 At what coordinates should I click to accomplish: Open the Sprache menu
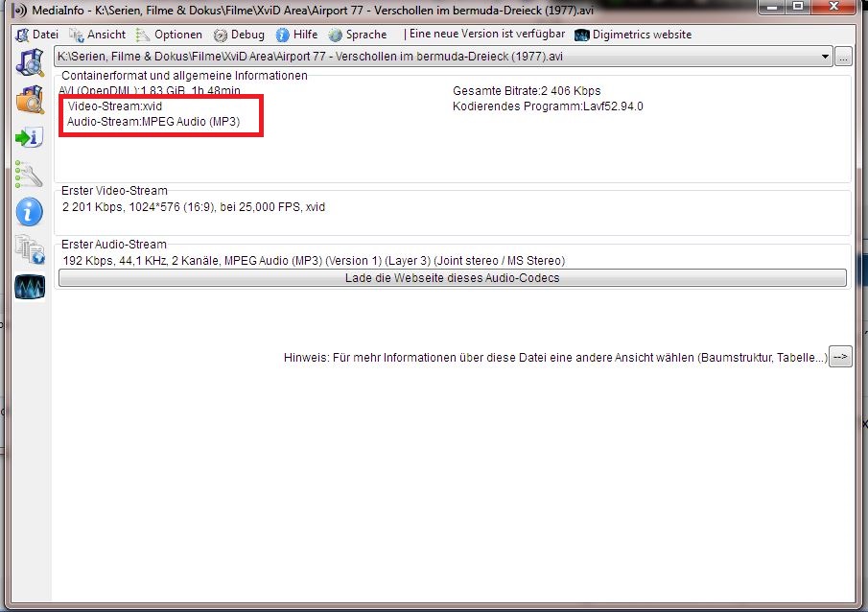(358, 35)
